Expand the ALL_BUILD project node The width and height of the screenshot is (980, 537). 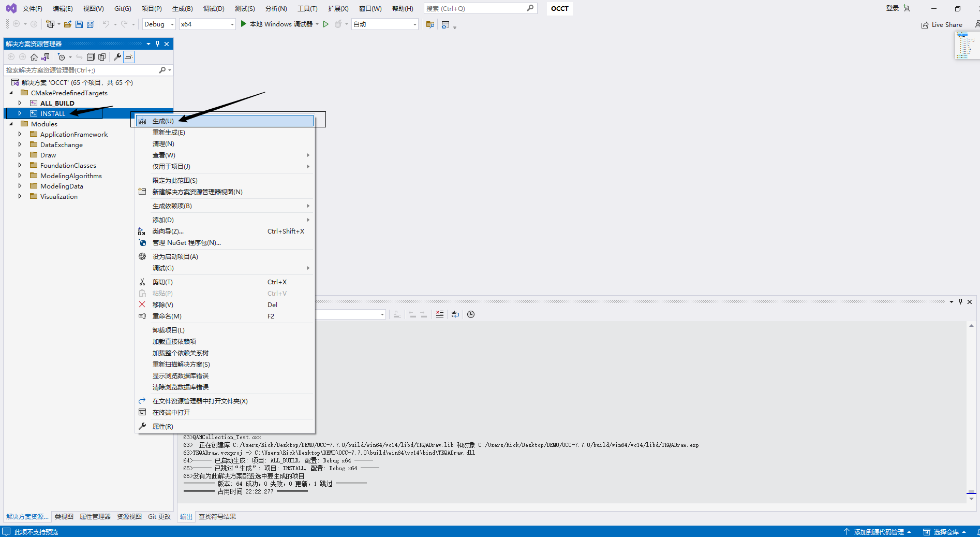[x=20, y=103]
